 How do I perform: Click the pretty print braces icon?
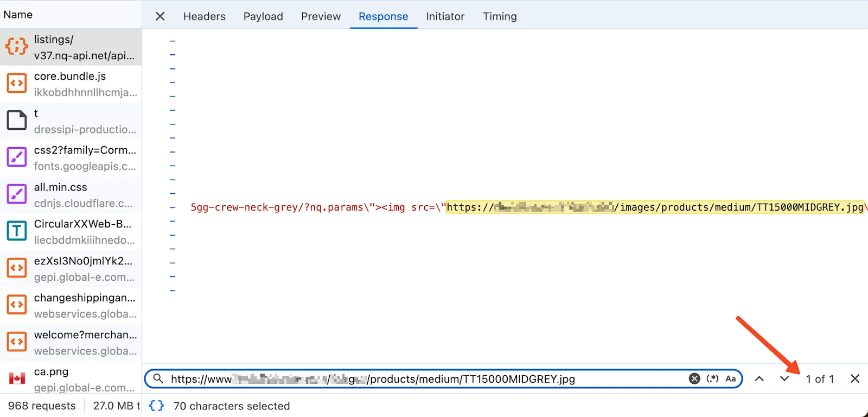pyautogui.click(x=156, y=406)
